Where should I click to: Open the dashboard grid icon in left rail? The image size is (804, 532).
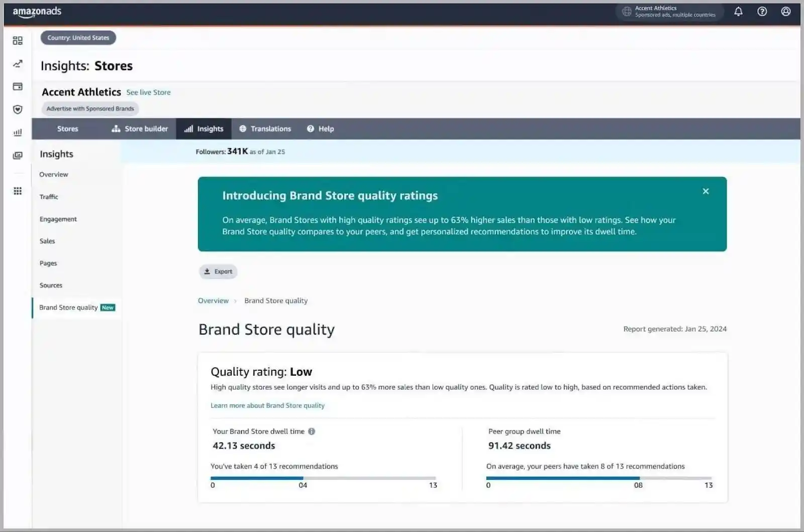[18, 41]
